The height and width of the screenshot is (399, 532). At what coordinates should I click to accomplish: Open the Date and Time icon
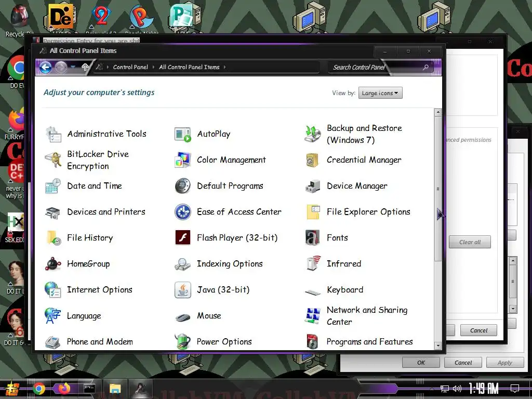pyautogui.click(x=54, y=186)
